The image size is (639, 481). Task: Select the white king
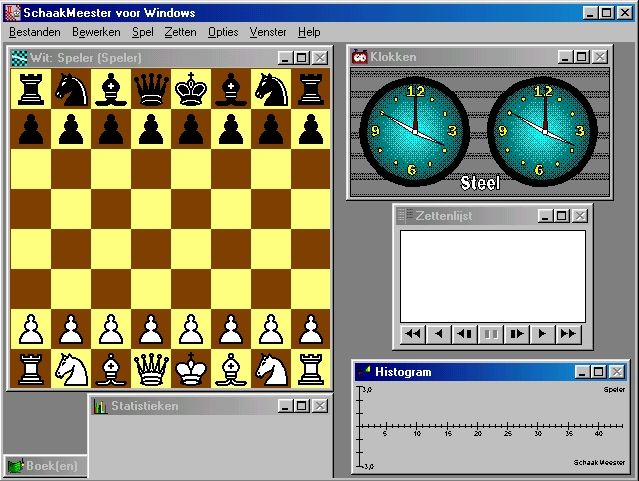[191, 369]
